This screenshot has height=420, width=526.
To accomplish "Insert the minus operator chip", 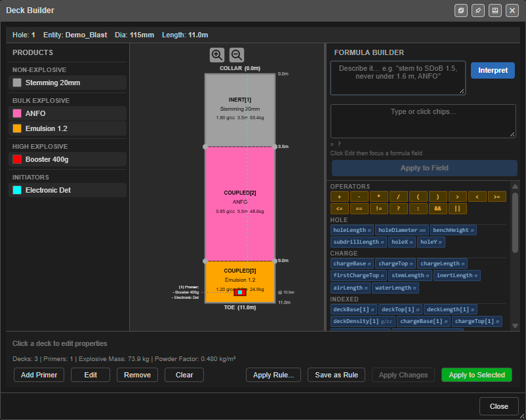I will (x=359, y=197).
